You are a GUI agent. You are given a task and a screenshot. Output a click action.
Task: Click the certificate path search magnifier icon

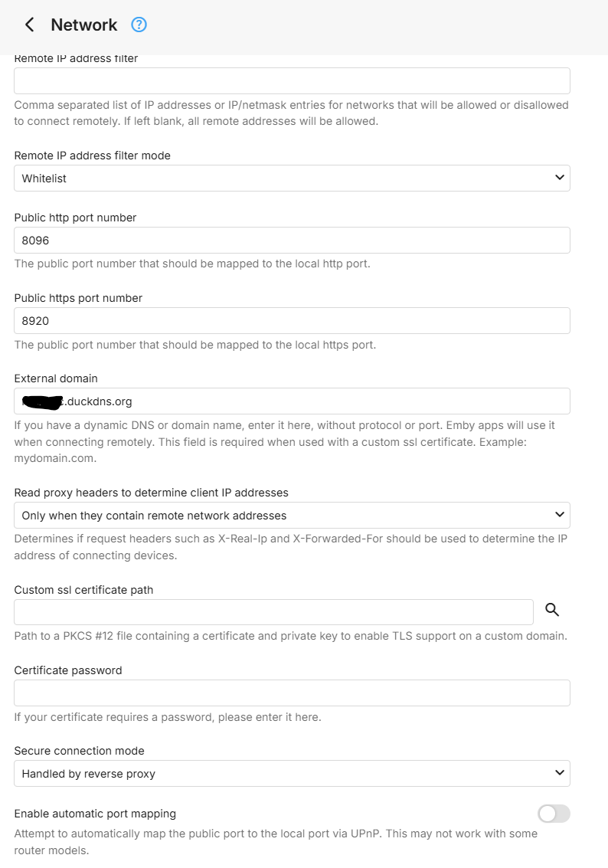click(552, 610)
